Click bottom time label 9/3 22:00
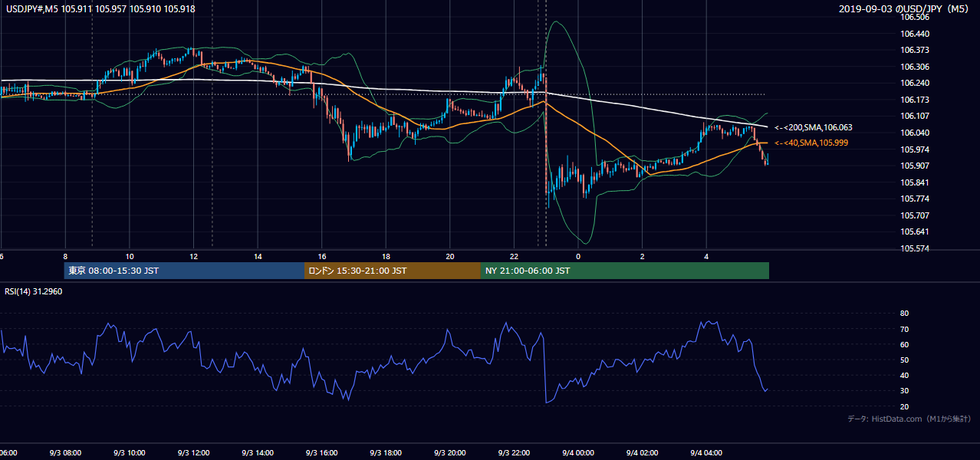 tap(515, 453)
